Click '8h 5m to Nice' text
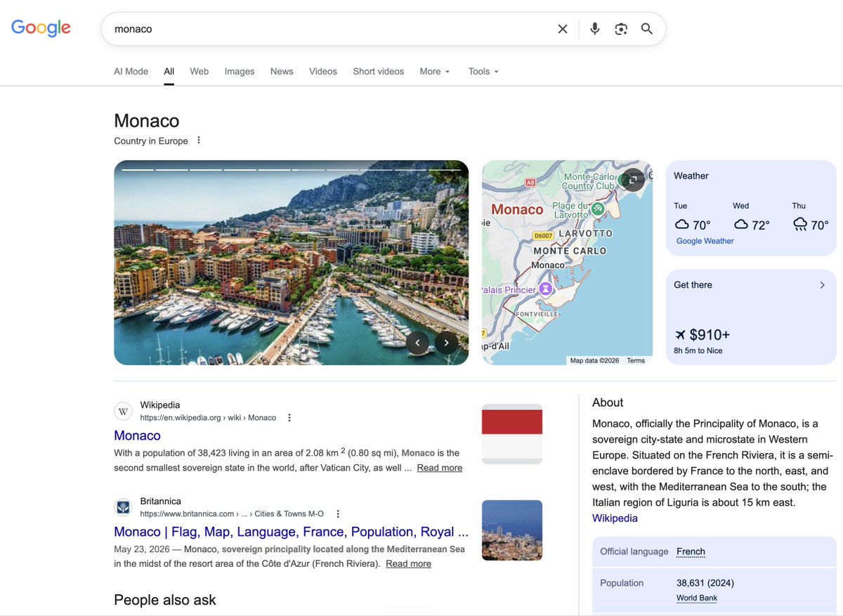 coord(698,350)
